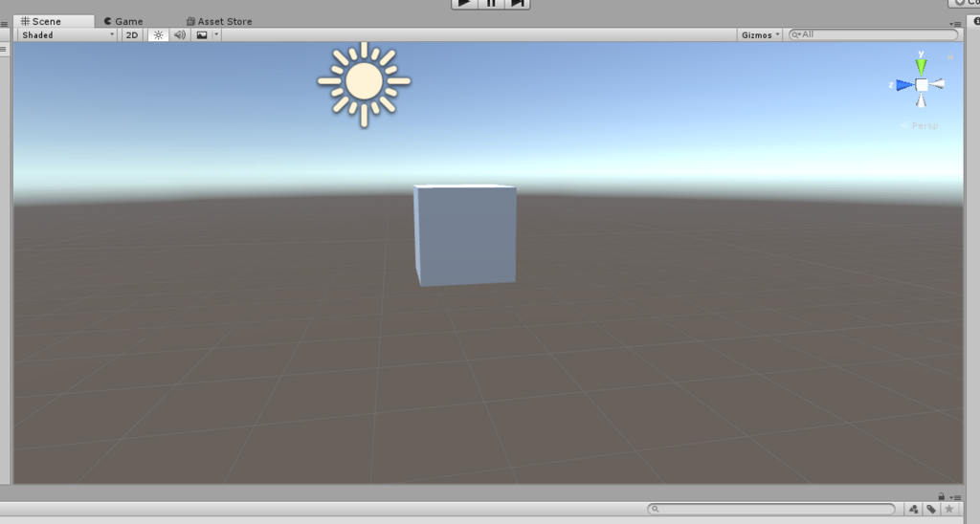Click the blue Z axis cone on gizmo
This screenshot has width=980, height=524.
click(904, 85)
